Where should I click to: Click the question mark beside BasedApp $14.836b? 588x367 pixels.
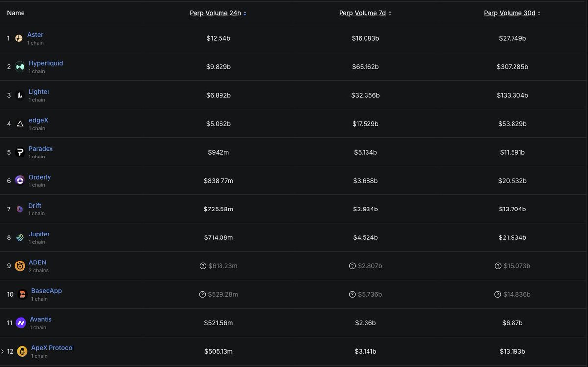point(498,294)
